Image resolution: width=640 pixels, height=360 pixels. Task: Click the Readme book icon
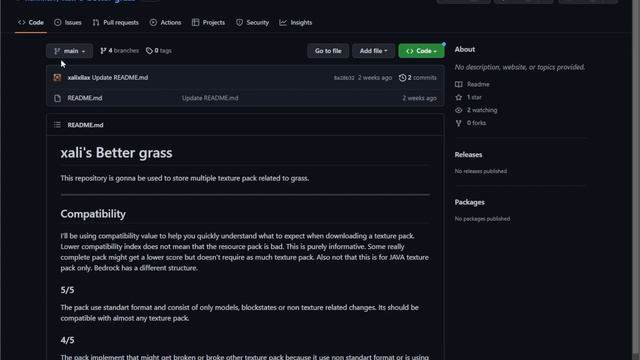coord(459,84)
